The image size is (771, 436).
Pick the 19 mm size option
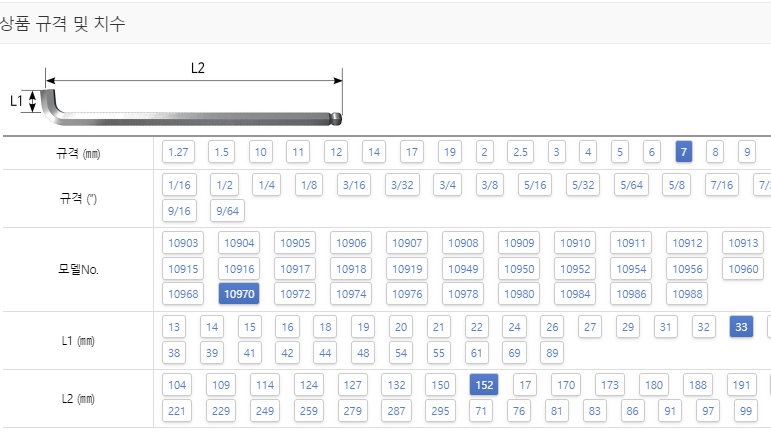tap(449, 152)
